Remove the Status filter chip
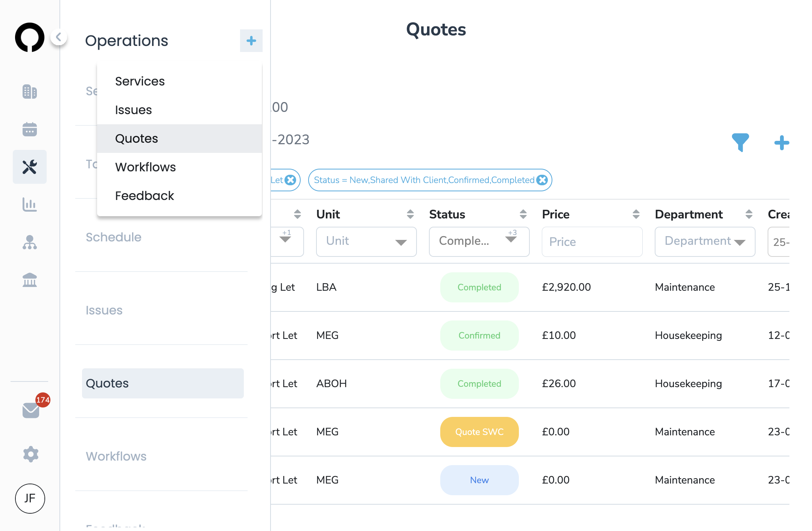The image size is (812, 531). [x=542, y=180]
